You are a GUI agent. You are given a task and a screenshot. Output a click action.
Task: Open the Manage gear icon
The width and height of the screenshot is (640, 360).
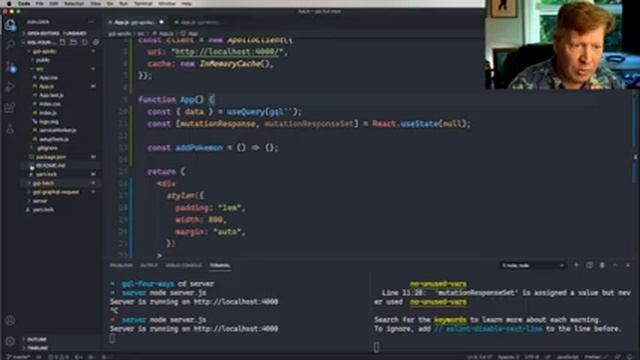(10, 341)
